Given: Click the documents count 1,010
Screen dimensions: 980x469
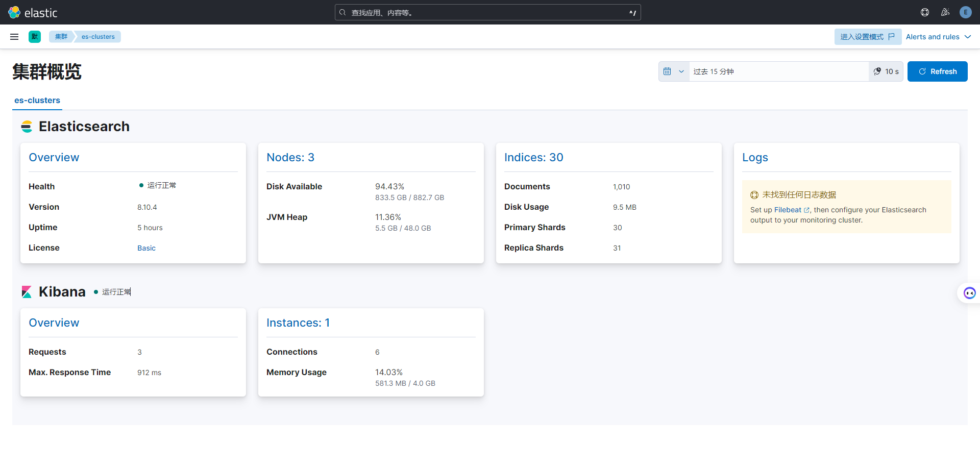Looking at the screenshot, I should click(x=622, y=187).
